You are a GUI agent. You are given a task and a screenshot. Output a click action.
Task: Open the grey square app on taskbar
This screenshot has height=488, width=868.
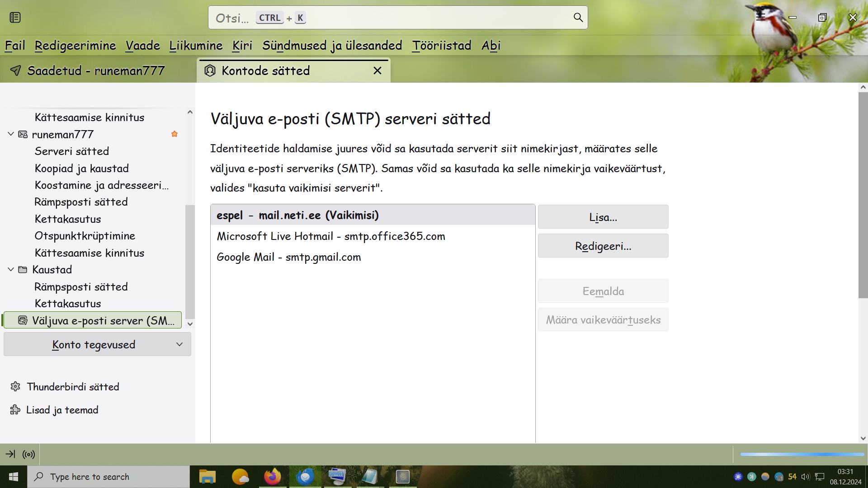pyautogui.click(x=402, y=477)
